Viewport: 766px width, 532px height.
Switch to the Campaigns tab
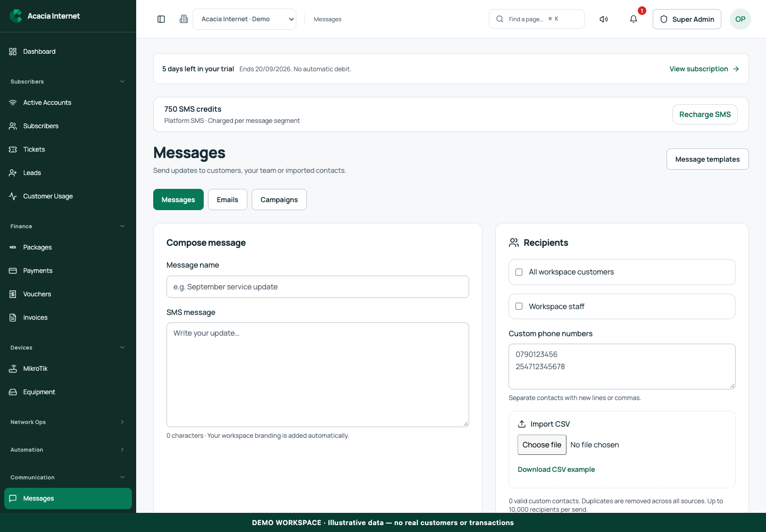pyautogui.click(x=279, y=199)
